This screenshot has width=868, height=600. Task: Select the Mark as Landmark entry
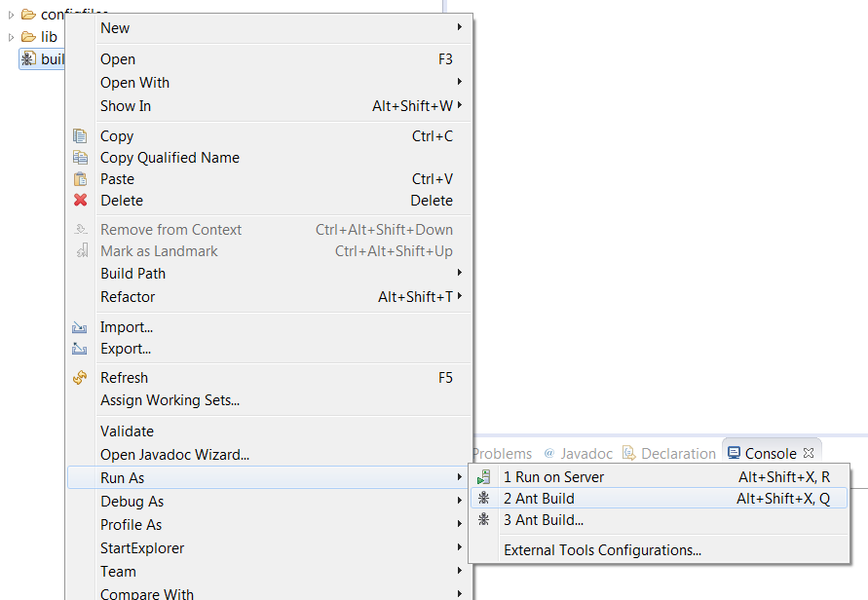click(x=162, y=251)
